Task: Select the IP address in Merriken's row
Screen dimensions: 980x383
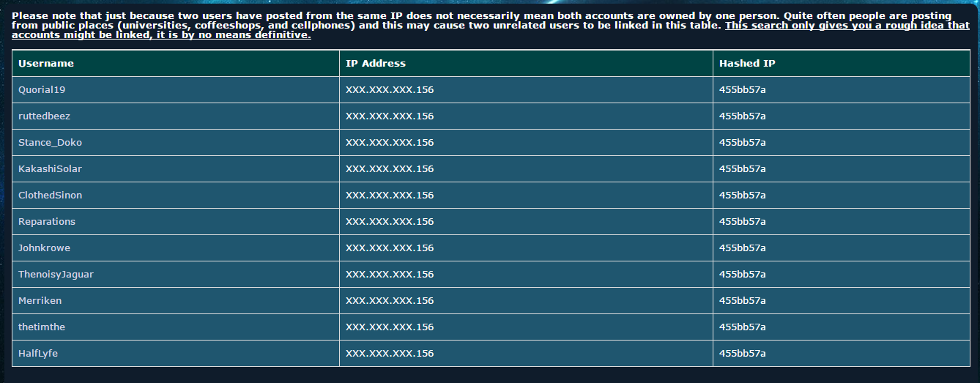Action: 390,301
